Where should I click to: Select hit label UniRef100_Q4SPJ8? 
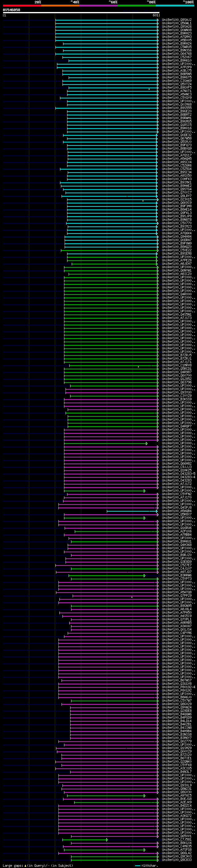coord(177,507)
